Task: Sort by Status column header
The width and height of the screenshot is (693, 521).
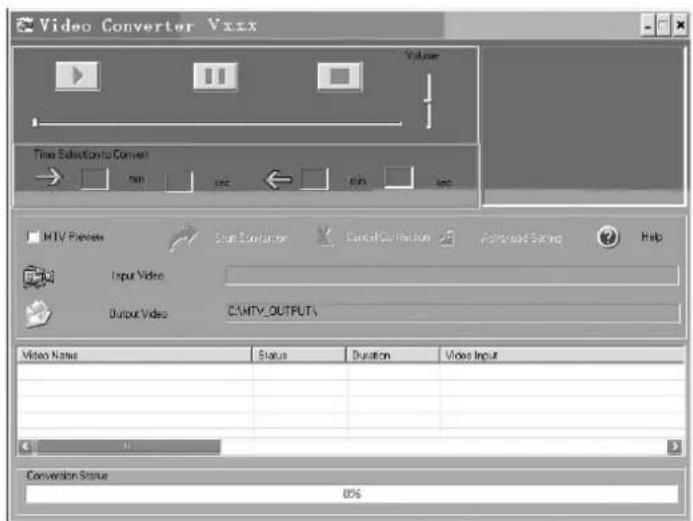Action: [x=299, y=355]
